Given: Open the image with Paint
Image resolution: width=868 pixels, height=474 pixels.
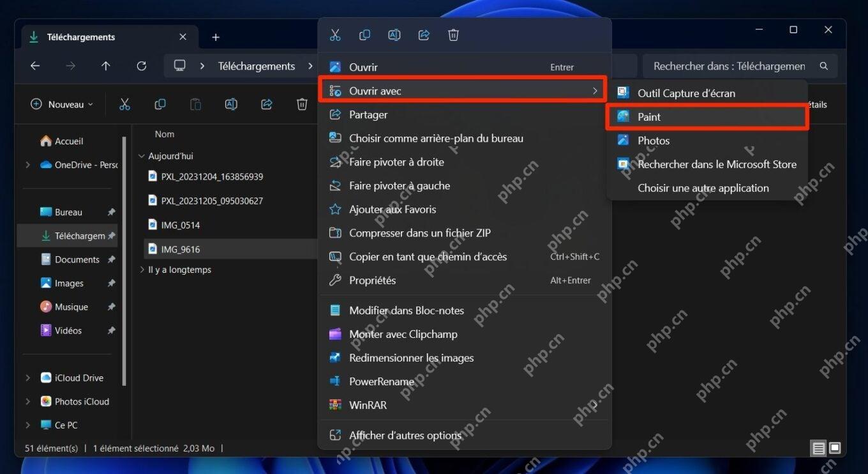Looking at the screenshot, I should (707, 117).
